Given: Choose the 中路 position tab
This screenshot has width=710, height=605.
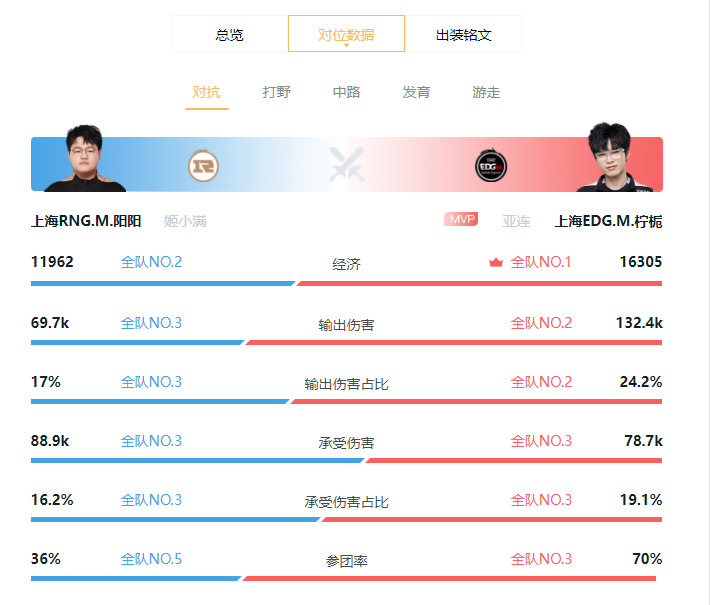Looking at the screenshot, I should (x=346, y=92).
